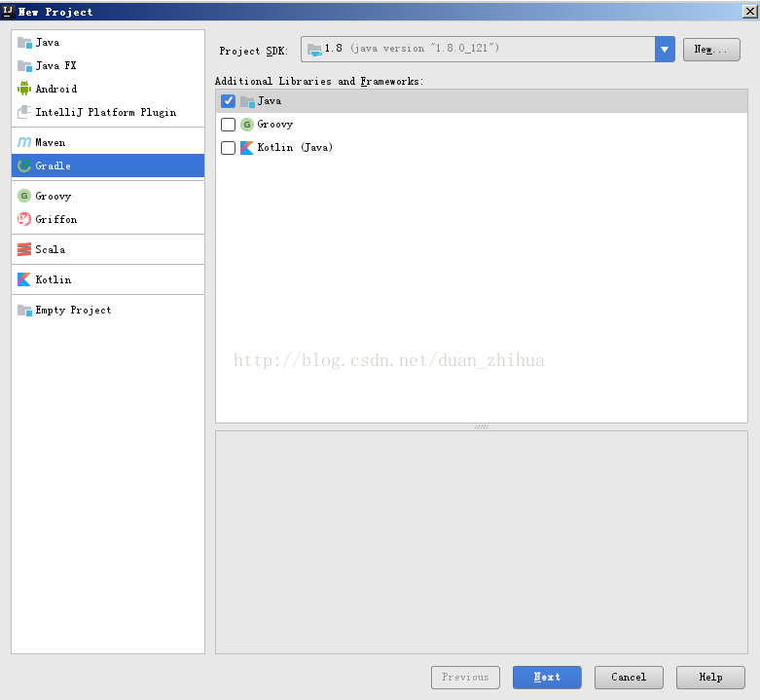Viewport: 760px width, 700px height.
Task: Select the 'Griffon' project type label
Action: (x=56, y=219)
